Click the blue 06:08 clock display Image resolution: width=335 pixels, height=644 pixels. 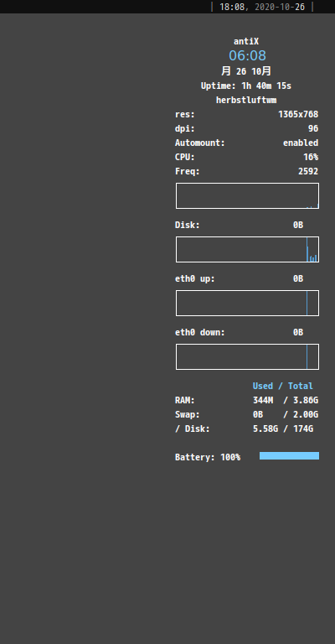point(247,55)
